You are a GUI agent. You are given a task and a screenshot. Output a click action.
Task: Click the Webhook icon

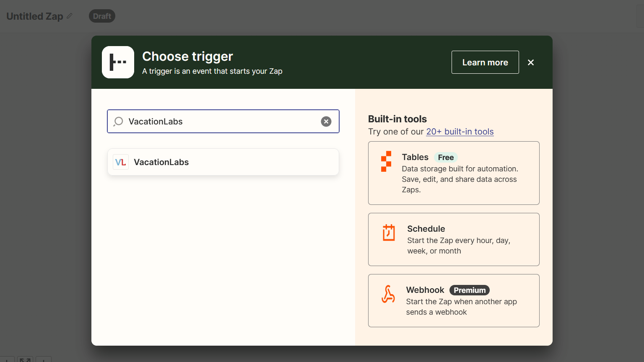[x=388, y=294]
